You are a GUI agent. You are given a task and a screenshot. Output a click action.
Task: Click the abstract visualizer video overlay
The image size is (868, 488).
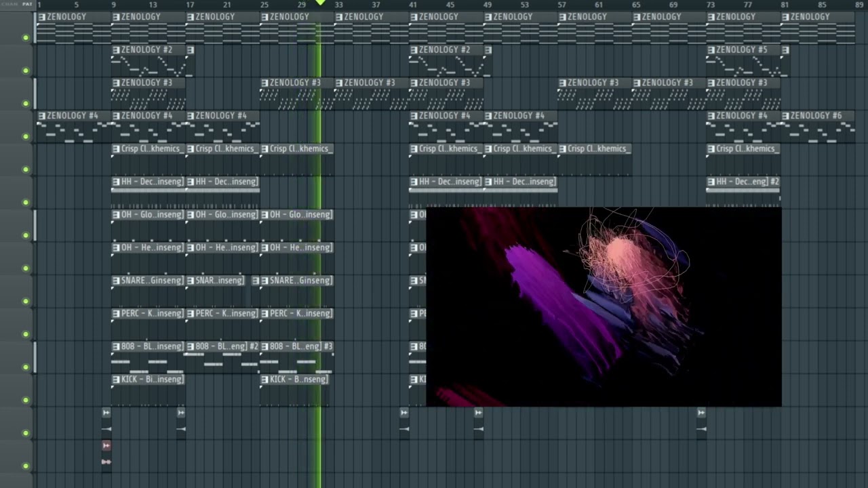604,307
